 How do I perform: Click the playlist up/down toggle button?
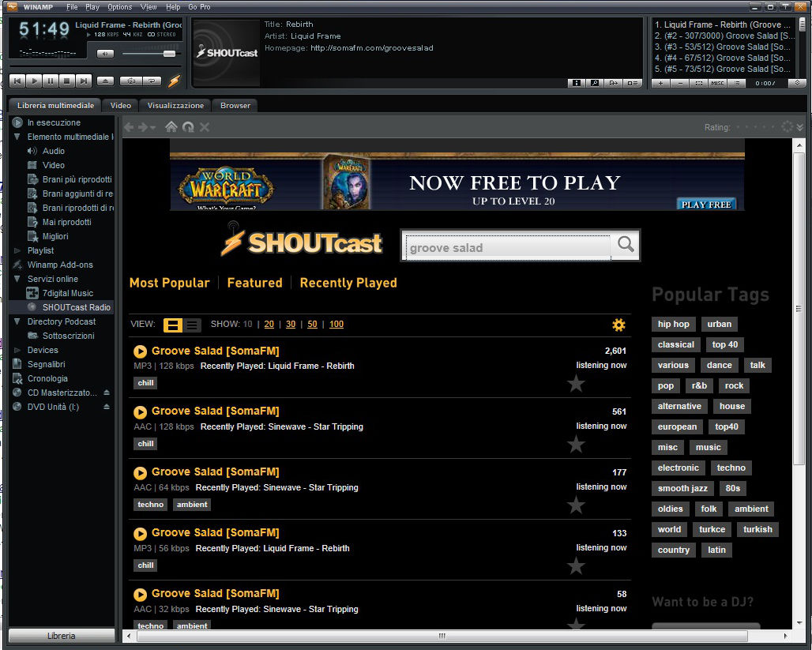797,83
